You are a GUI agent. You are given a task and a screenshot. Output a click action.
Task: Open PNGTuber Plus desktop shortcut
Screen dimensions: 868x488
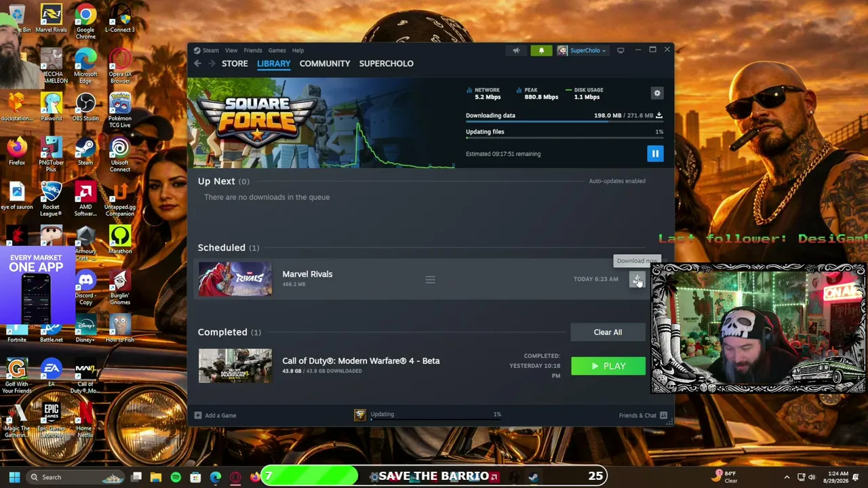point(51,155)
